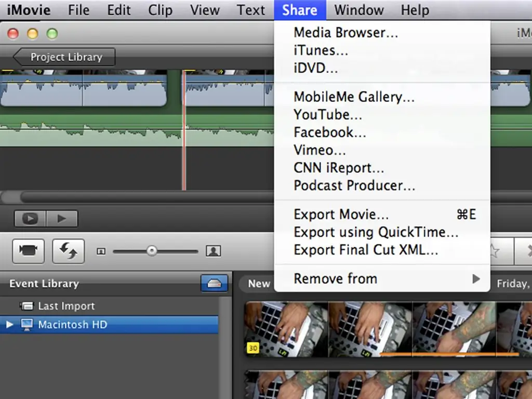Click the red playhead line in timeline
This screenshot has height=399, width=532.
tap(184, 130)
